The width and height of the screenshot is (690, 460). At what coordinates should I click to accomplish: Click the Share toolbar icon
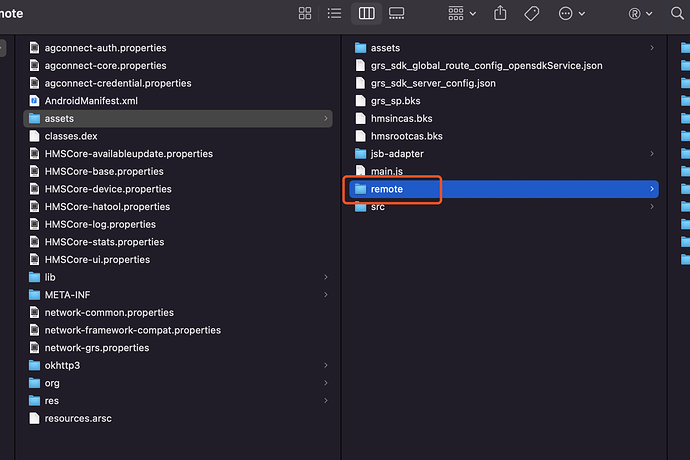[x=501, y=14]
